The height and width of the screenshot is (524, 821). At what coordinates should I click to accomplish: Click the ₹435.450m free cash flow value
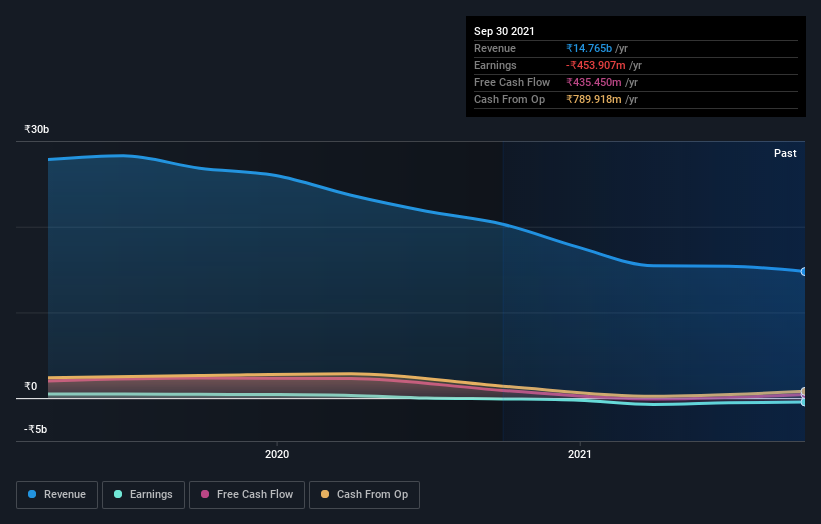(594, 82)
